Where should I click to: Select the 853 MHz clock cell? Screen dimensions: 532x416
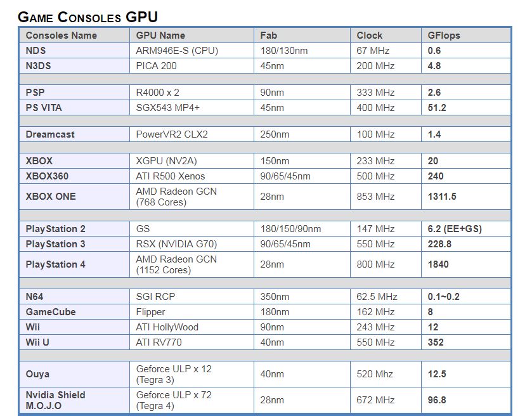(x=376, y=197)
